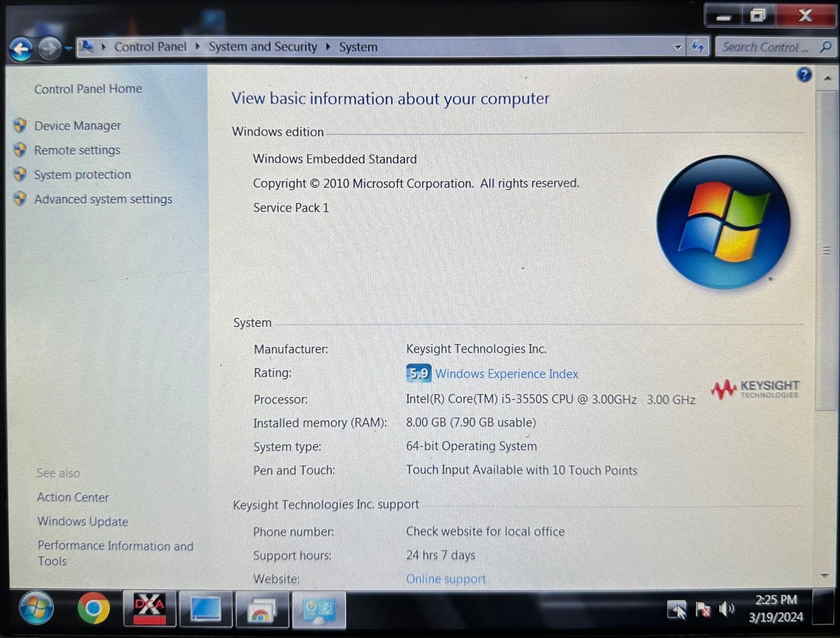Screen dimensions: 840x638
Task: Open Action Center under See also
Action: [x=73, y=497]
